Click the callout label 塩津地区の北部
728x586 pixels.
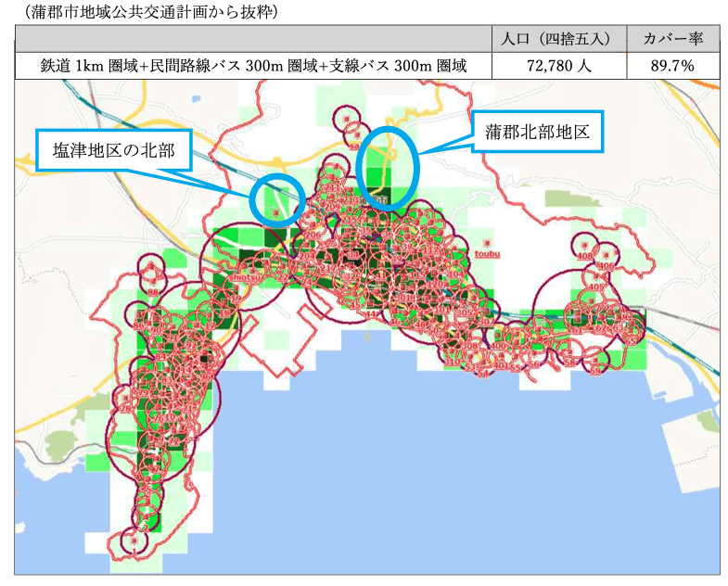(x=114, y=150)
